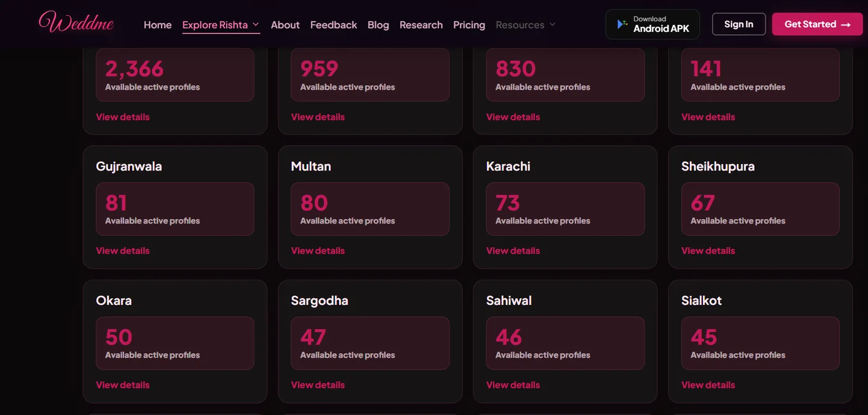868x415 pixels.
Task: Select the Multan city heading
Action: (x=311, y=167)
